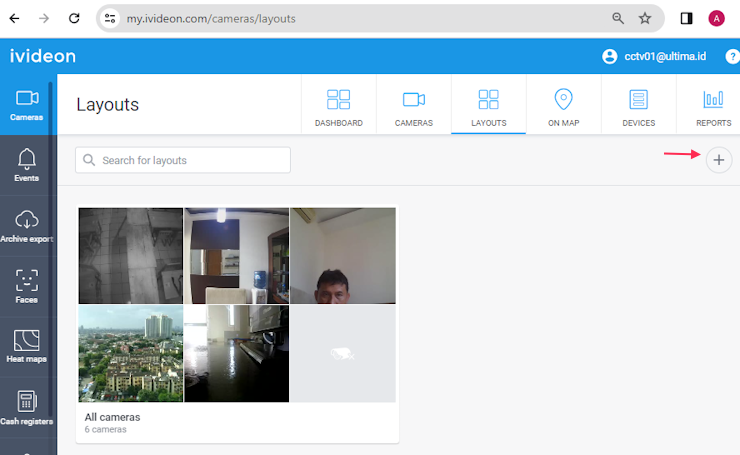Reload the page
740x455 pixels.
[74, 18]
